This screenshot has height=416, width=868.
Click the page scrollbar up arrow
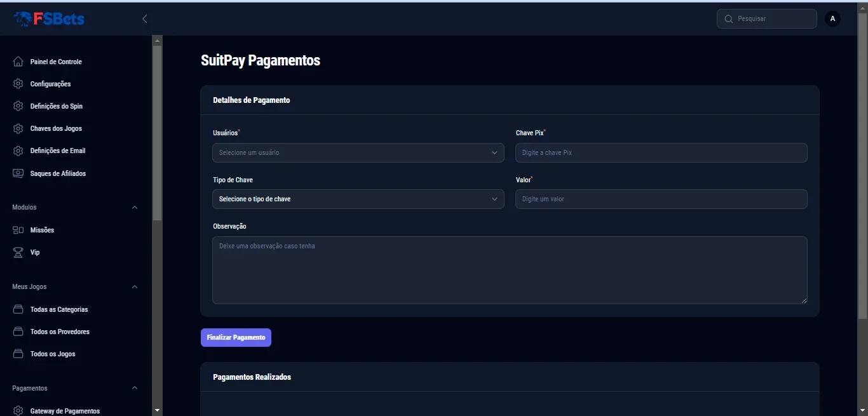click(862, 8)
